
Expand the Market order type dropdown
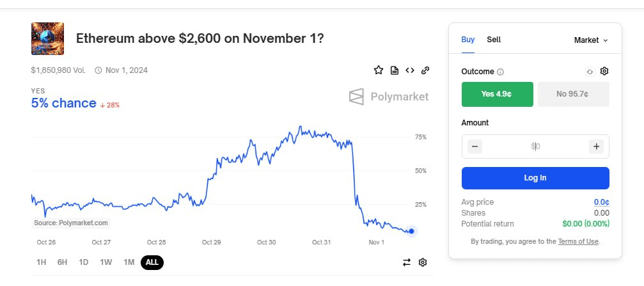(591, 40)
